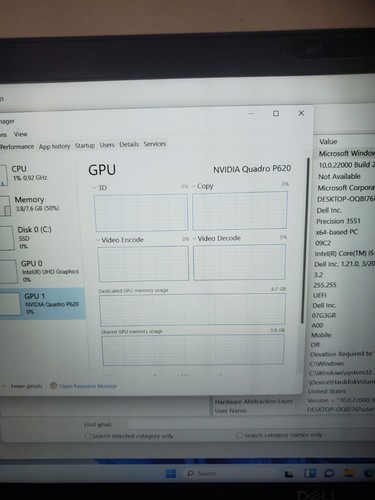Click the Resource Monitor icon
Image resolution: width=375 pixels, height=500 pixels.
(x=53, y=385)
